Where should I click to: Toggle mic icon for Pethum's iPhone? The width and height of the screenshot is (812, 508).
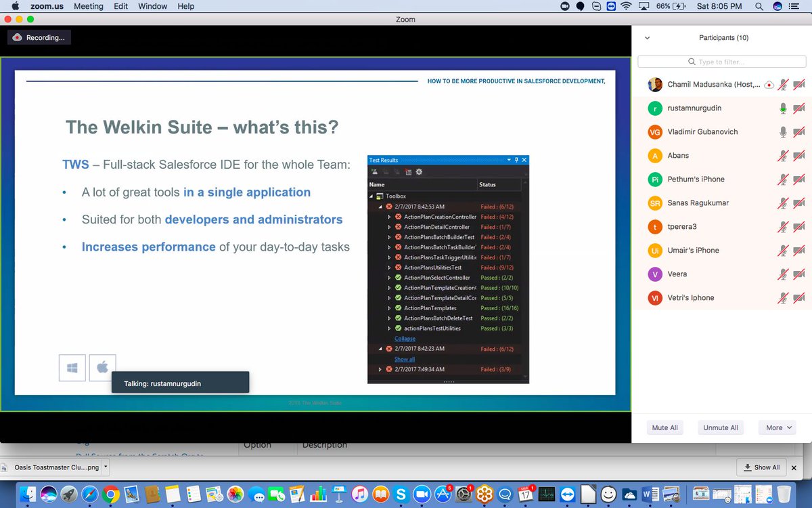point(783,179)
